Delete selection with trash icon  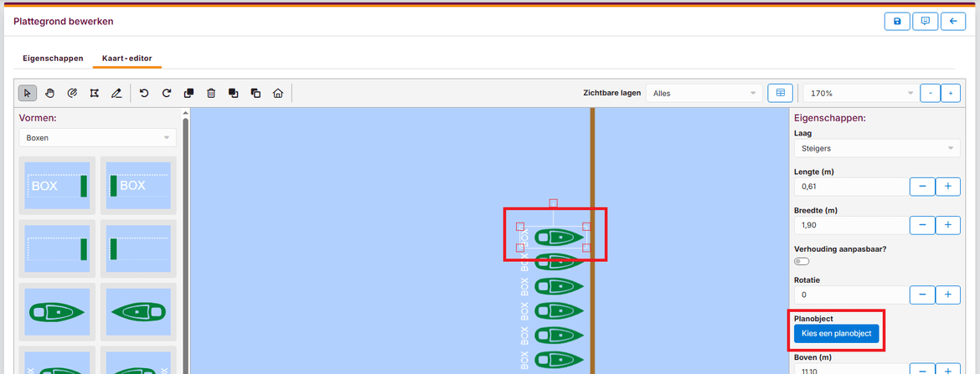pos(211,93)
